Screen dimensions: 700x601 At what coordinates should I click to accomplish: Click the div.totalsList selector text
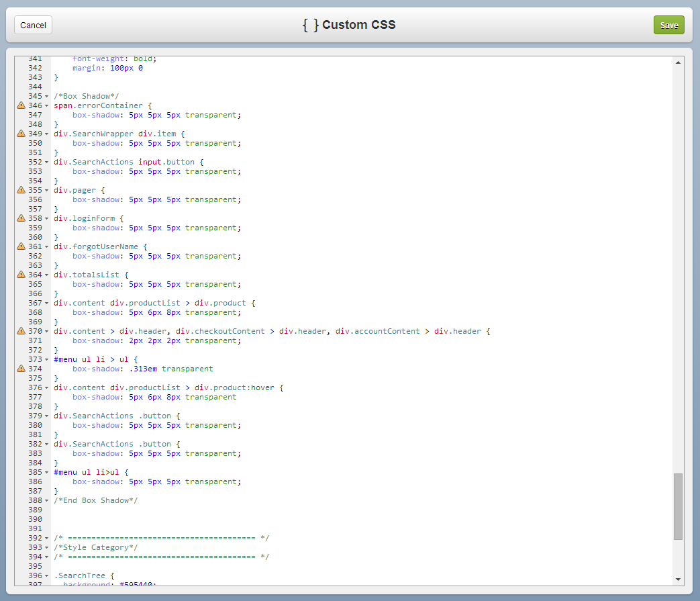click(x=87, y=274)
